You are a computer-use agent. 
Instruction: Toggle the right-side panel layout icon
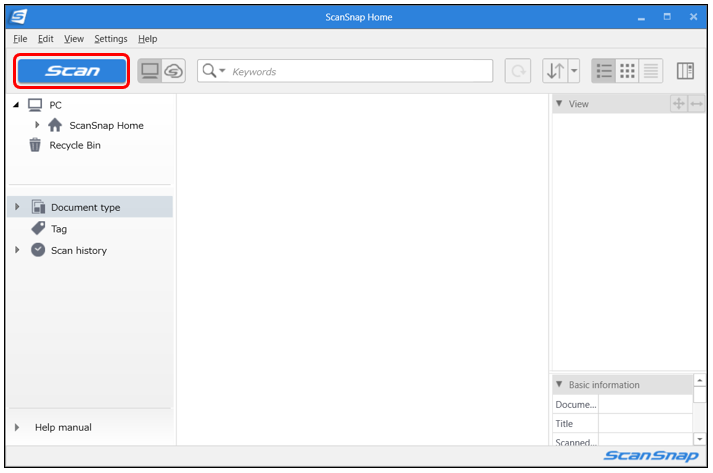pos(685,71)
